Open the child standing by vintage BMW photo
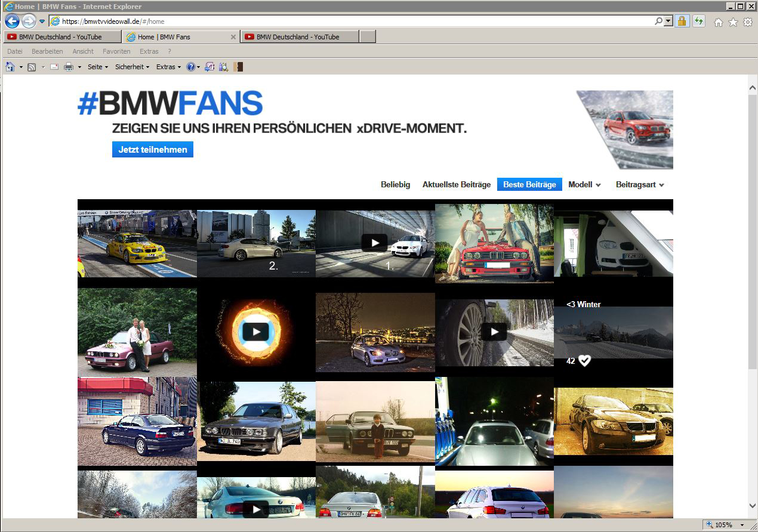This screenshot has height=532, width=758. (375, 421)
